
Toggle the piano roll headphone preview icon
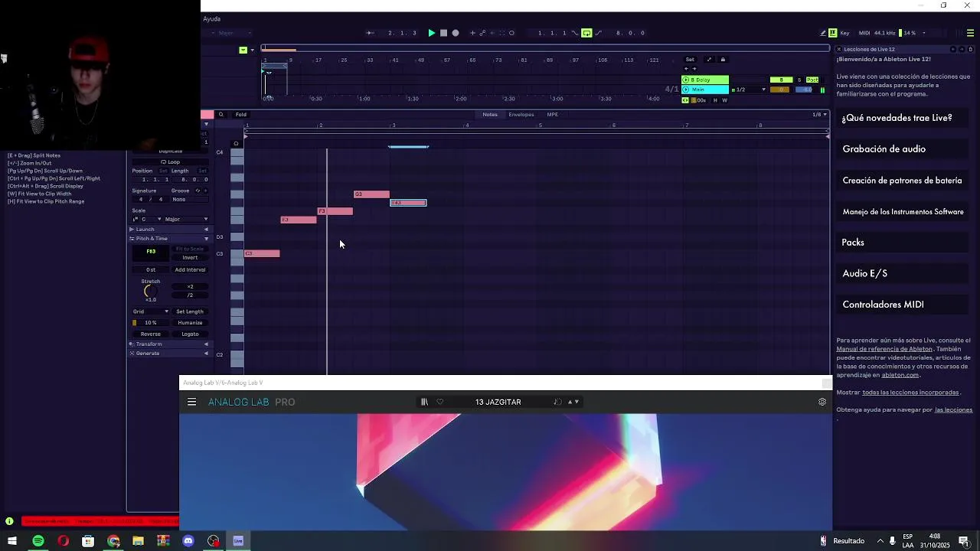(x=236, y=143)
